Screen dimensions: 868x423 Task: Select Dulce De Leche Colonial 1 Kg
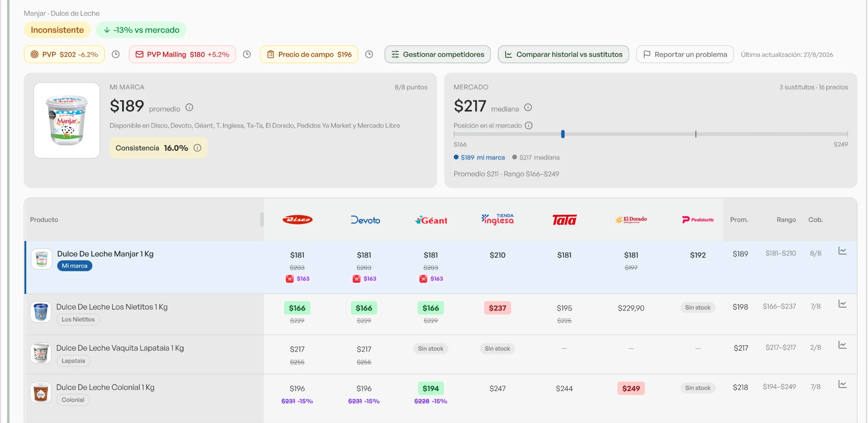coord(105,388)
